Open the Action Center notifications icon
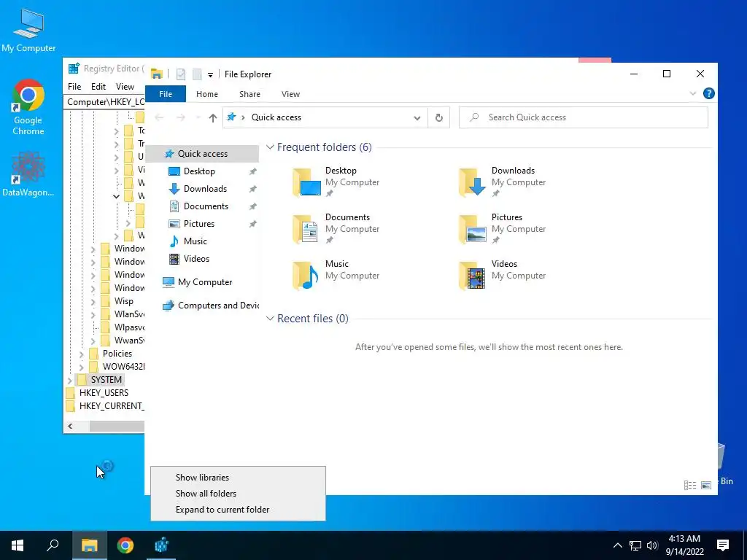 [723, 545]
